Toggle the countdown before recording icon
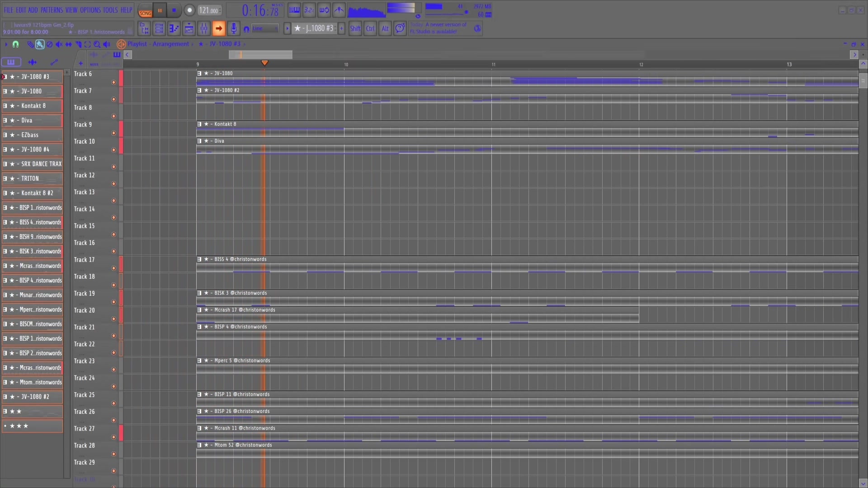Screen dimensions: 868x488 [309, 10]
